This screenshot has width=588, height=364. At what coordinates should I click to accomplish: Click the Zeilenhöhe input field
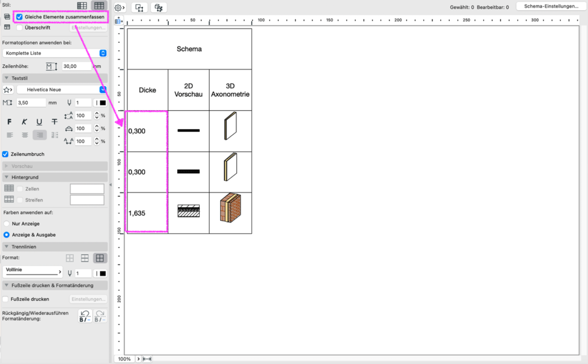point(77,66)
